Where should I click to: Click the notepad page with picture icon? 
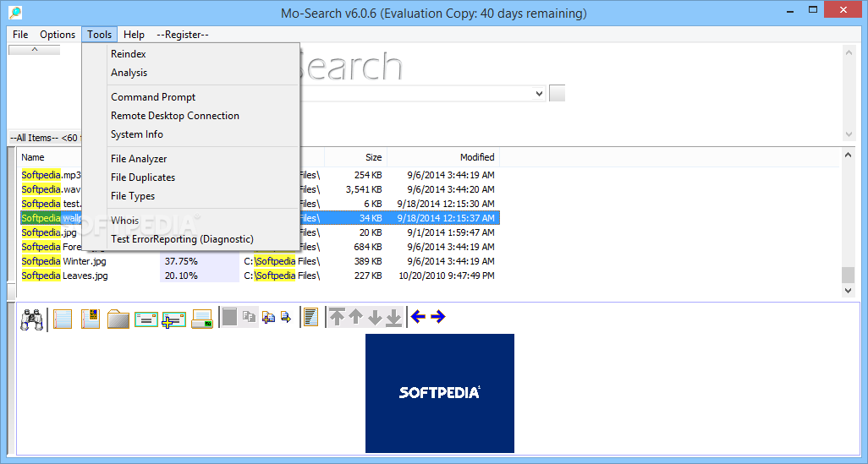[91, 319]
